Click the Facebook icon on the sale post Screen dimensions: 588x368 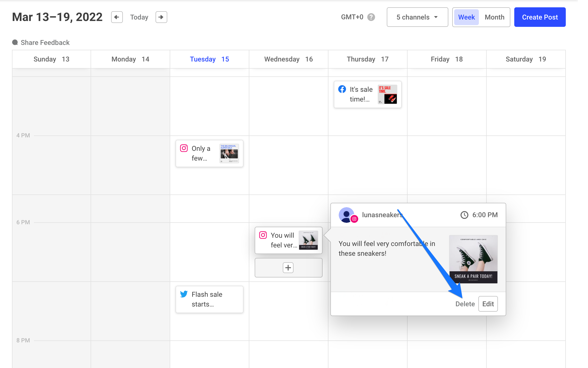[x=342, y=89]
